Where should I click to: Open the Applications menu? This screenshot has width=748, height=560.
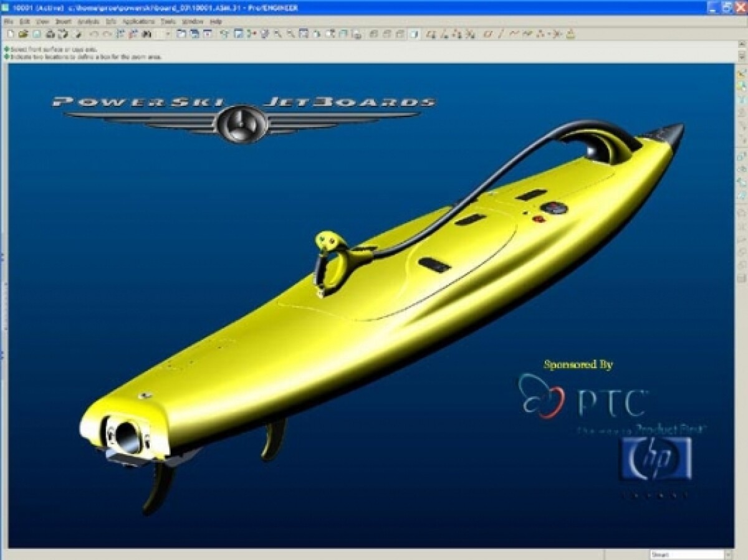click(x=138, y=21)
